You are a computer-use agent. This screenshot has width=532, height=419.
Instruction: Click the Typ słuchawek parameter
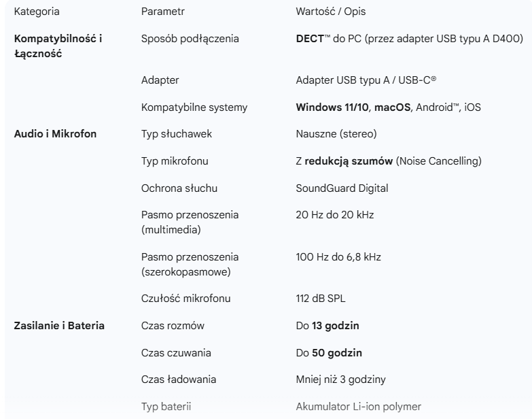pyautogui.click(x=177, y=134)
